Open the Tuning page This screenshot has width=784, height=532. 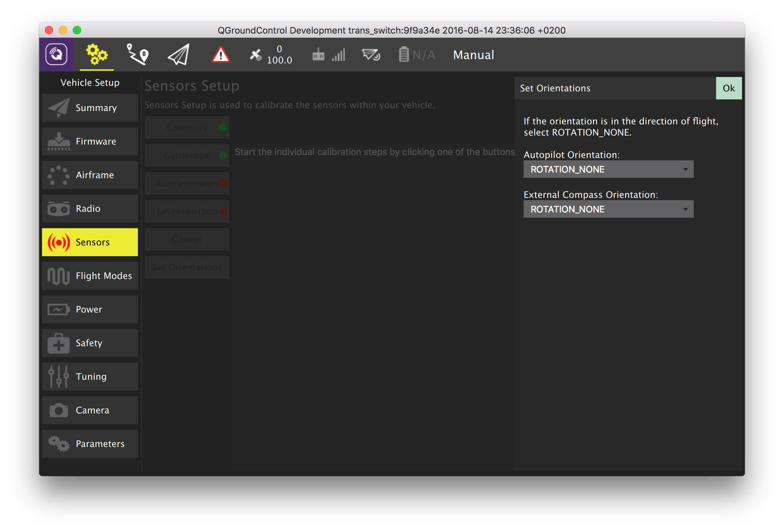click(90, 377)
